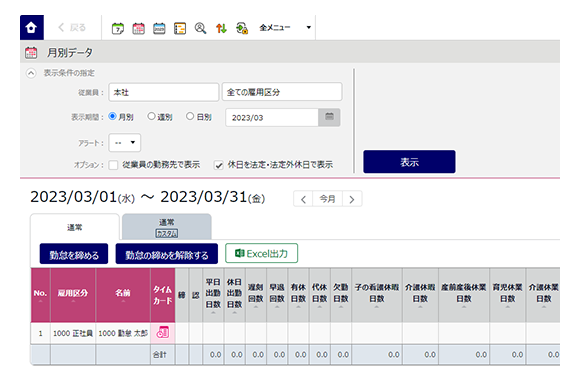Open the employee search magnifier icon
This screenshot has height=384, width=580.
pos(200,28)
